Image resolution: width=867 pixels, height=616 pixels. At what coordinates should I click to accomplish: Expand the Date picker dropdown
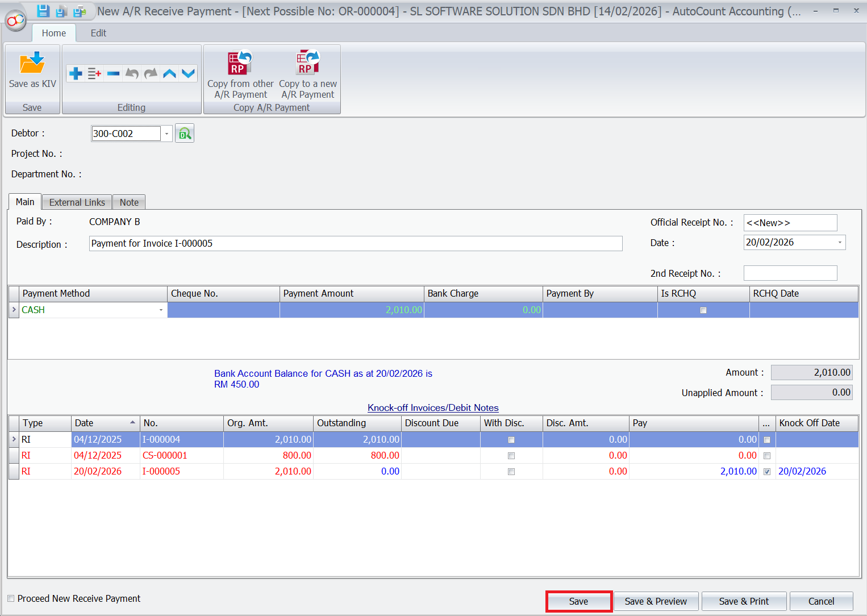coord(840,243)
